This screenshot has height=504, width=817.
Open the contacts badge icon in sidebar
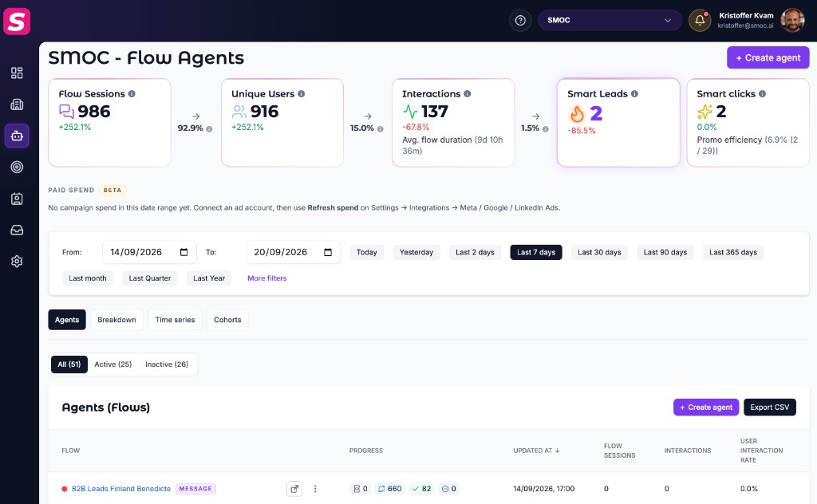pos(17,199)
